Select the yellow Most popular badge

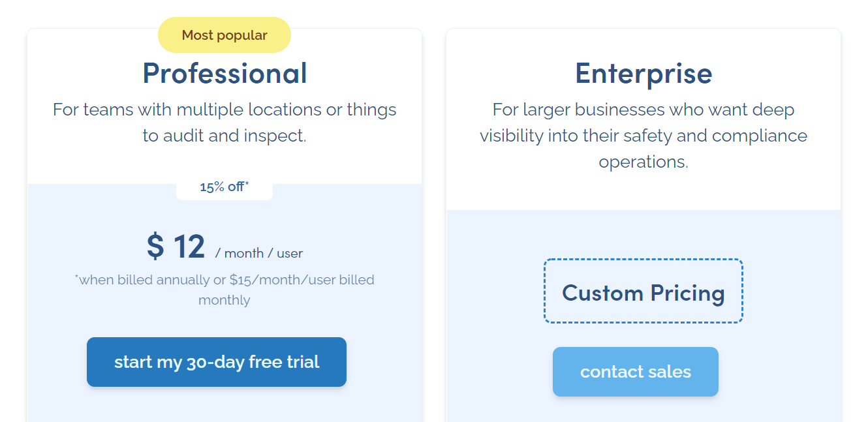[225, 35]
